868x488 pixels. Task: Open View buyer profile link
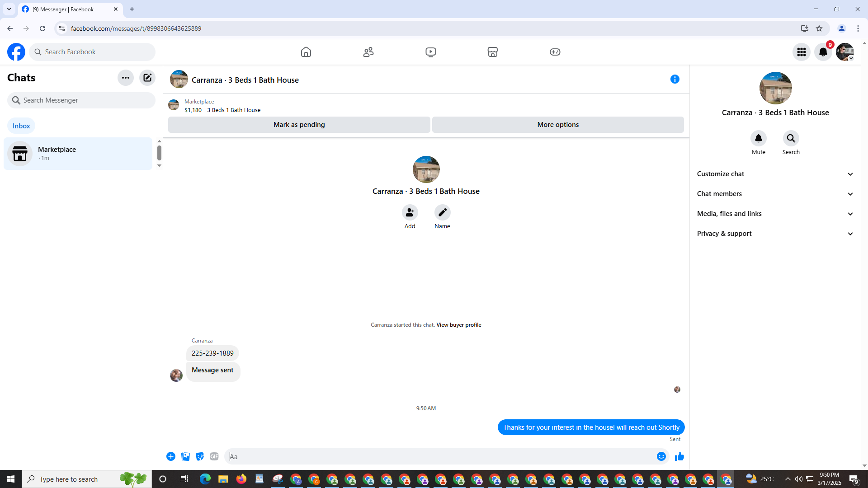pyautogui.click(x=458, y=325)
